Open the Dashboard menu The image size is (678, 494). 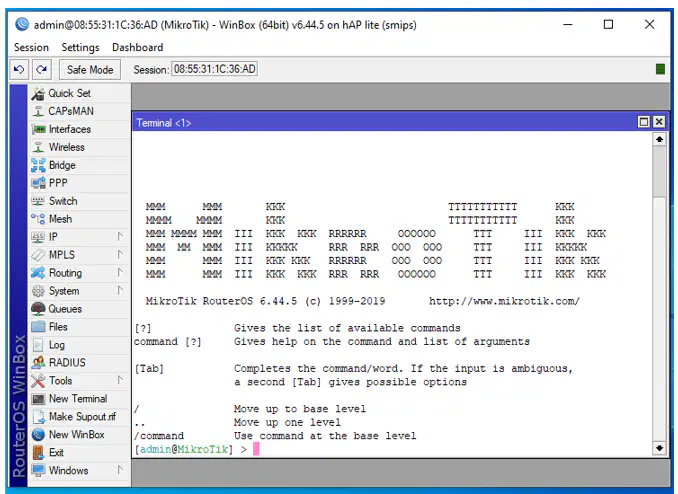click(138, 47)
